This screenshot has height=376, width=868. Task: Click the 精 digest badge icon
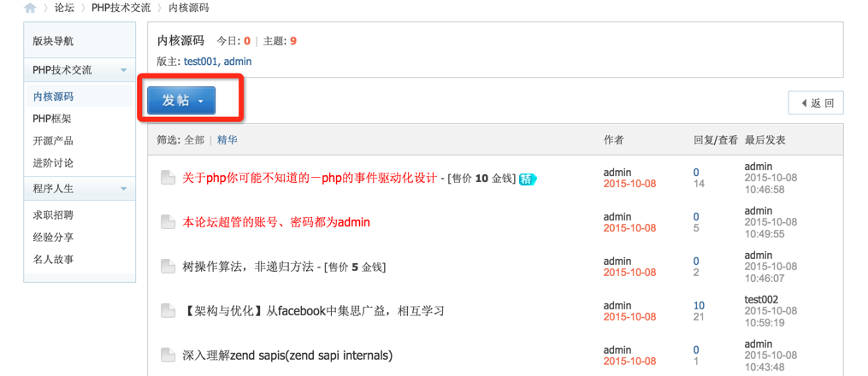pos(528,179)
